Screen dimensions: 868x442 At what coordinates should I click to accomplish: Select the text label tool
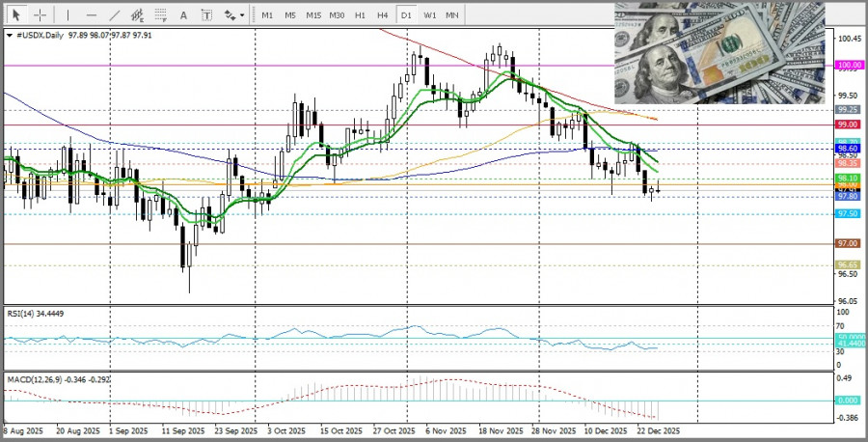(207, 15)
